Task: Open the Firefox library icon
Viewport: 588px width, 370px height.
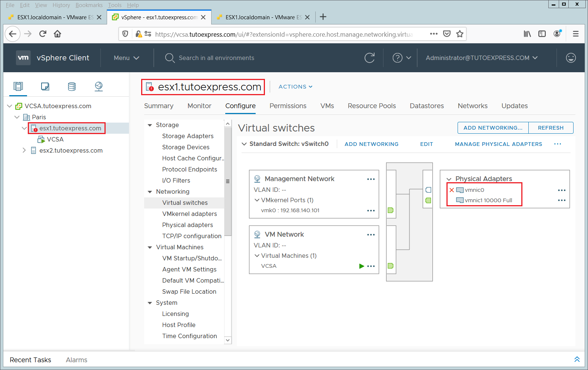Action: coord(527,34)
